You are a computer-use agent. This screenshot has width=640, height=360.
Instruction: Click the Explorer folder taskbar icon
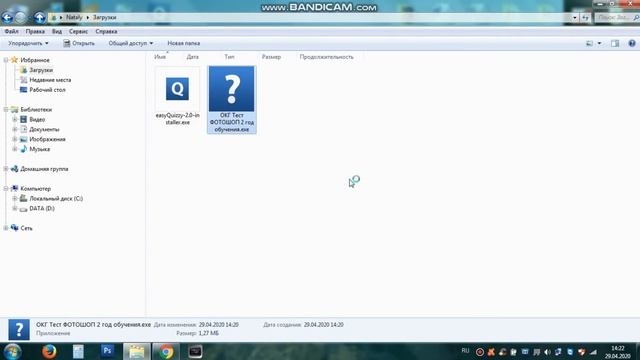137,351
